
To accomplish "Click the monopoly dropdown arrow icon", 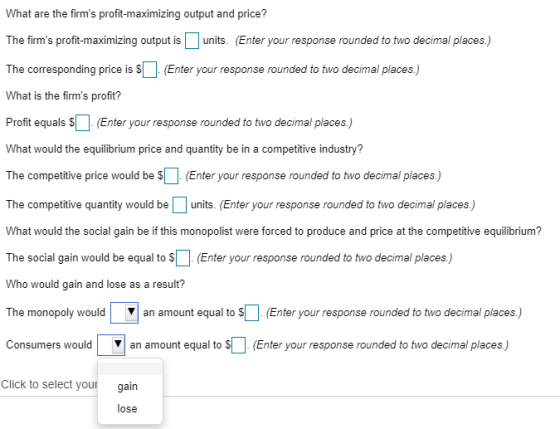I will point(131,312).
